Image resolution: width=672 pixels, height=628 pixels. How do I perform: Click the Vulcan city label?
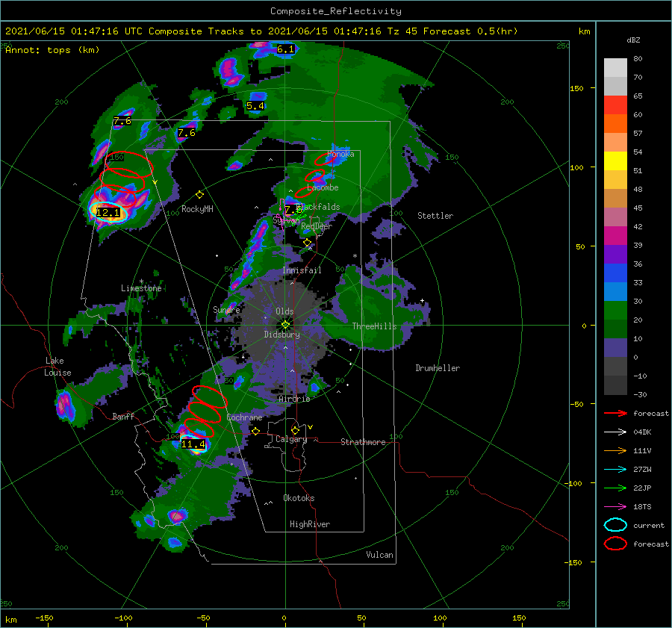(x=379, y=555)
